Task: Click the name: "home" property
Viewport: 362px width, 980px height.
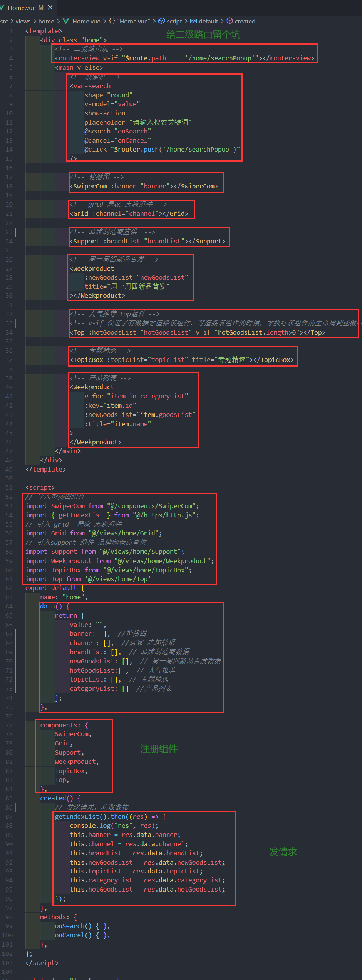Action: pos(64,597)
